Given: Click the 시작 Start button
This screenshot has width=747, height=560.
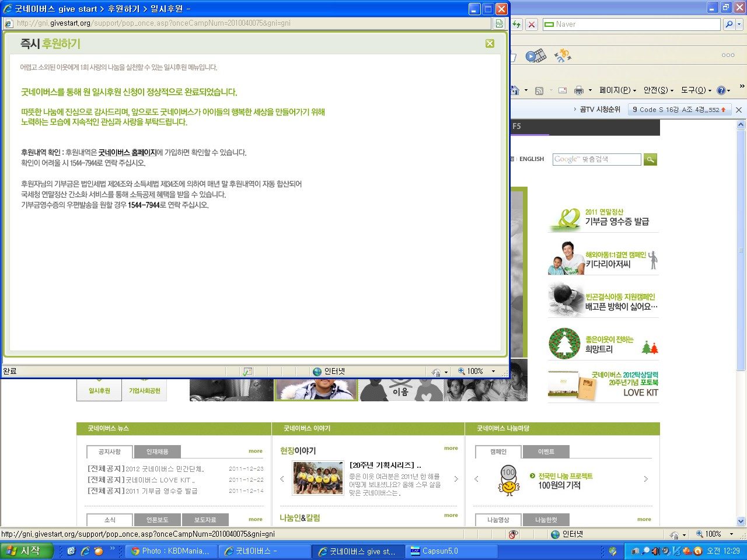Looking at the screenshot, I should (x=27, y=551).
